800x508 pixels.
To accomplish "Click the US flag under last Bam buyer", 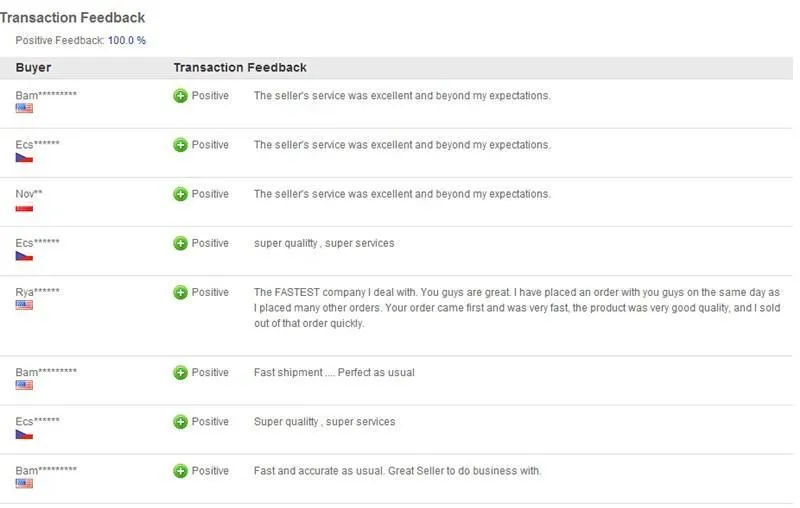I will coord(24,484).
